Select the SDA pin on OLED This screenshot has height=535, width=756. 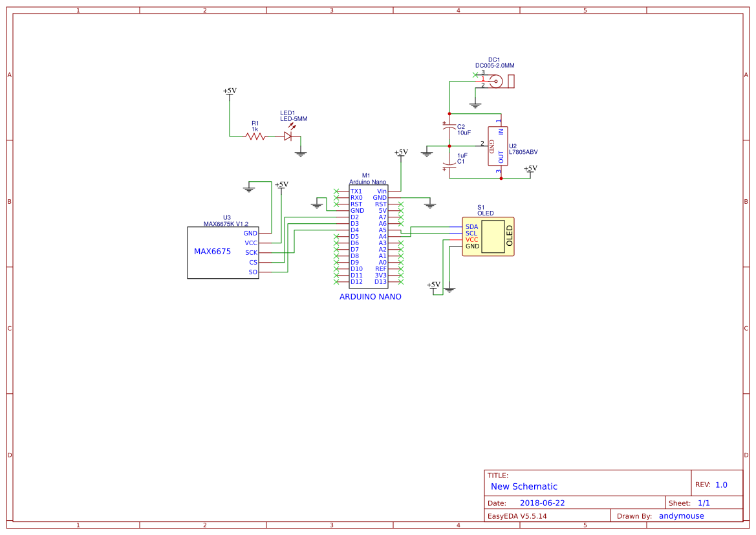point(472,226)
